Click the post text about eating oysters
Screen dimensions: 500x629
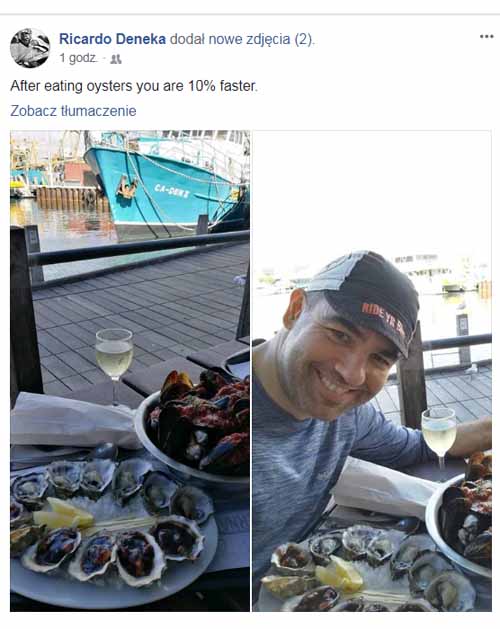pos(134,86)
